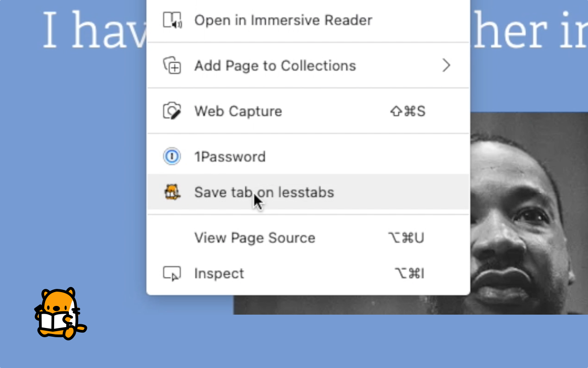Click the 1Password round logo icon

point(172,157)
